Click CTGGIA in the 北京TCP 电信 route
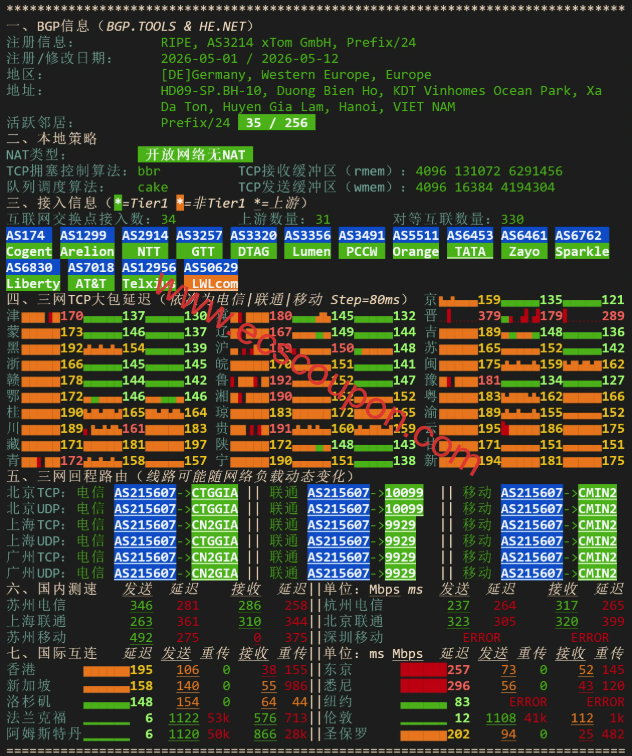Viewport: 632px width, 756px height. coord(215,493)
